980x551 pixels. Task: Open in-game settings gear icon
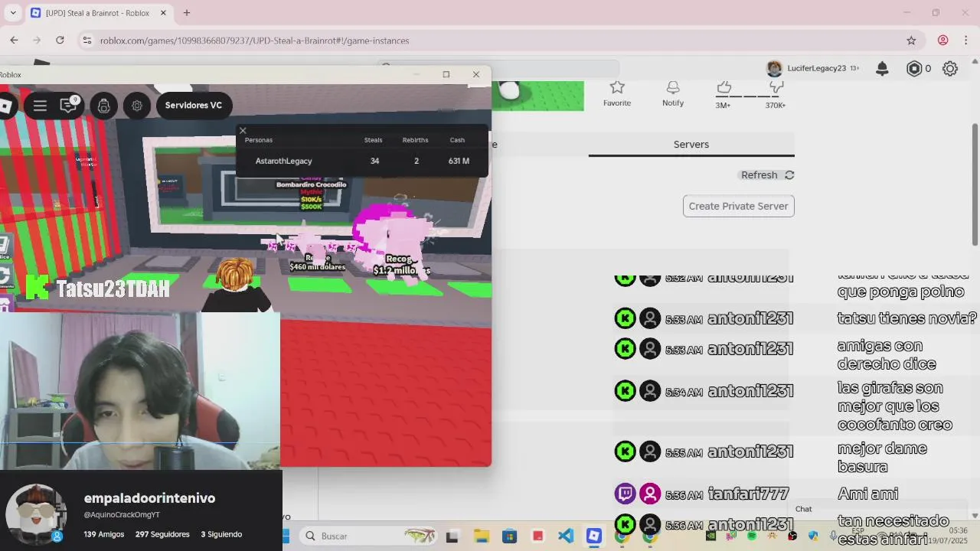[137, 106]
